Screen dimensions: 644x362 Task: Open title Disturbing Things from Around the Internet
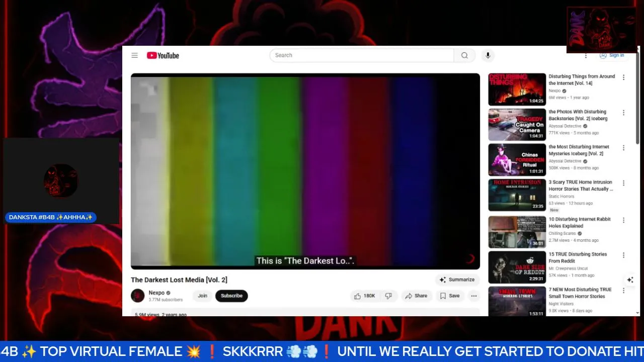pos(582,79)
